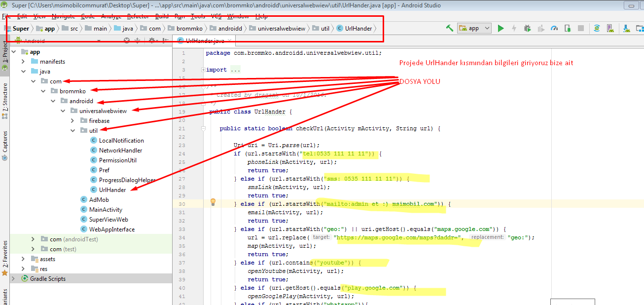Click the src breadcrumb in navigation bar
The height and width of the screenshot is (305, 644).
[70, 29]
